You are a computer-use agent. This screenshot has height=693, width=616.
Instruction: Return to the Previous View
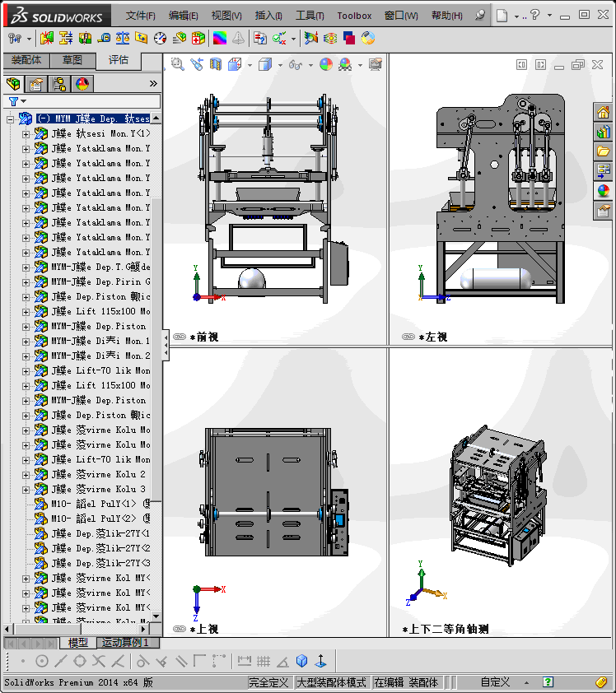click(x=197, y=64)
